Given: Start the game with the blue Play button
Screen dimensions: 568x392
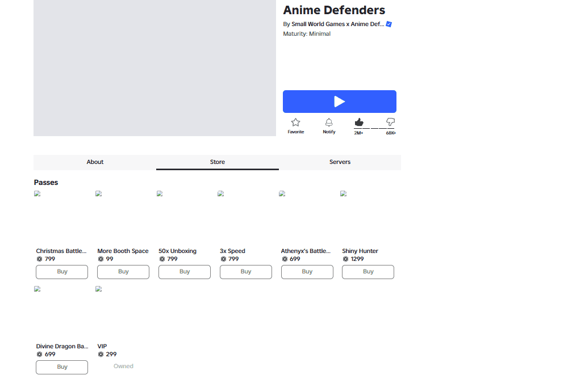Looking at the screenshot, I should 340,102.
